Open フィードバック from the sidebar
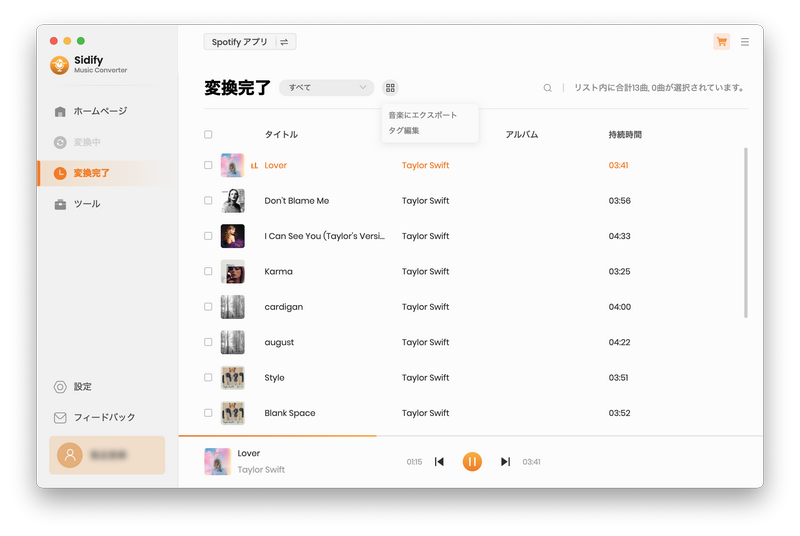 [107, 418]
